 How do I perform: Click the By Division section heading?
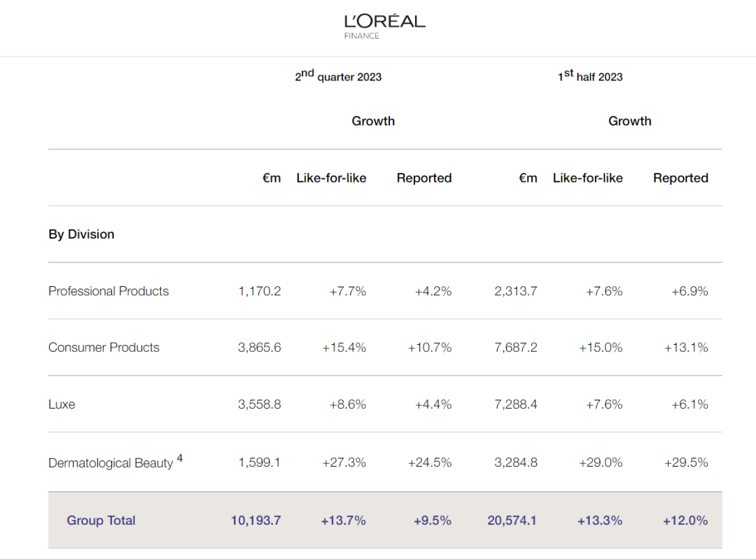pyautogui.click(x=81, y=234)
